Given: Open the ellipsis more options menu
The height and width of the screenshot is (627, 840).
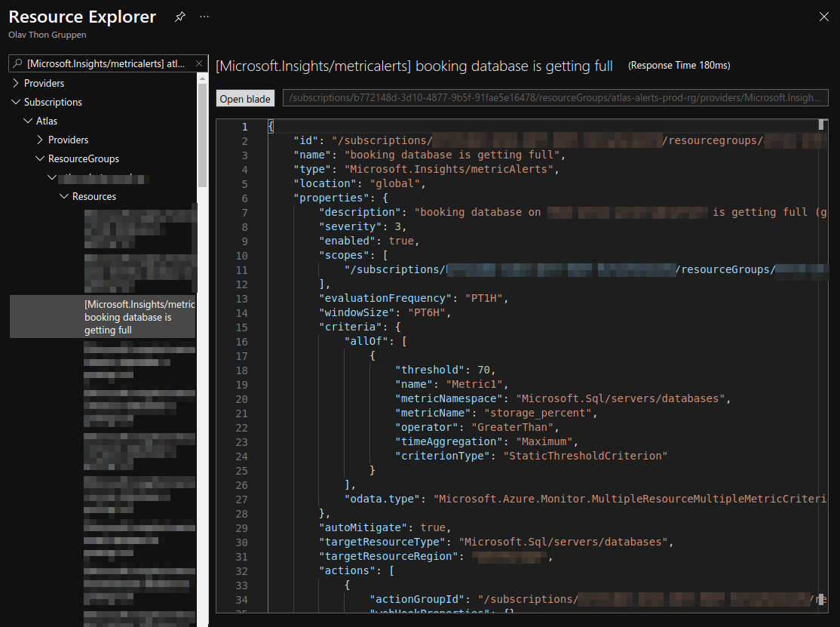Looking at the screenshot, I should pyautogui.click(x=204, y=16).
